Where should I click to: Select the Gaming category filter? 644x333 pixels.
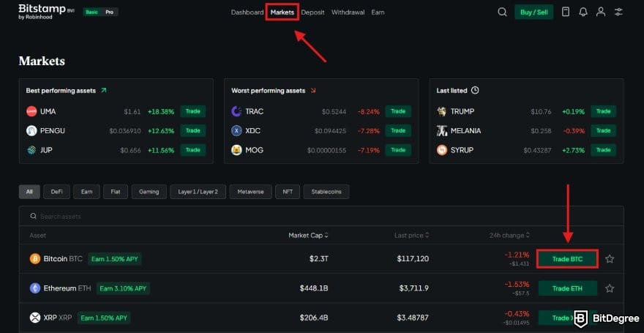(x=149, y=192)
